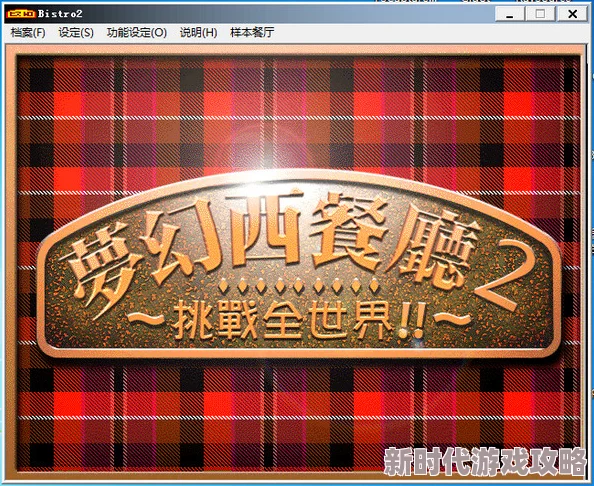Open the 样本餐厅 menu
This screenshot has width=594, height=486.
tap(252, 33)
